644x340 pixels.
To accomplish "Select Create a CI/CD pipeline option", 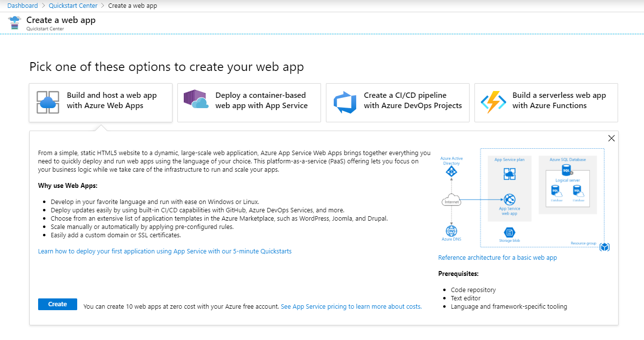I will coord(398,103).
